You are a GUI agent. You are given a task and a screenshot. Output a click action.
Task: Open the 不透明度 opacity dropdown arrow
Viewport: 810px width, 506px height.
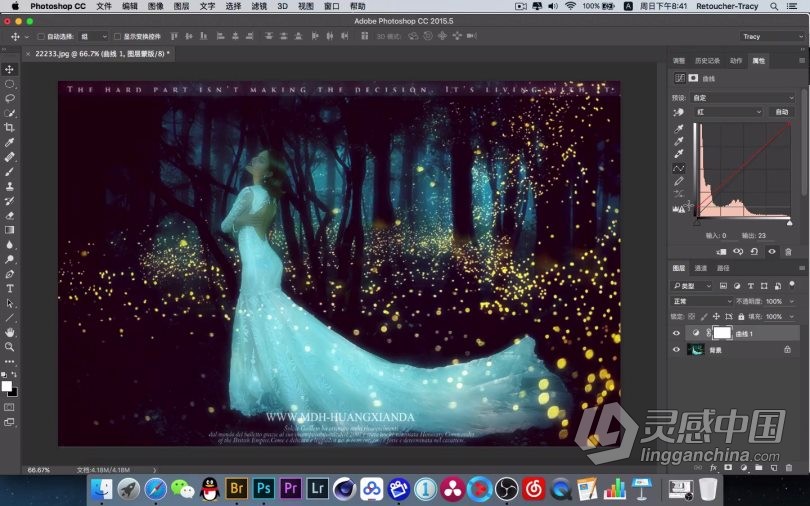pos(792,301)
